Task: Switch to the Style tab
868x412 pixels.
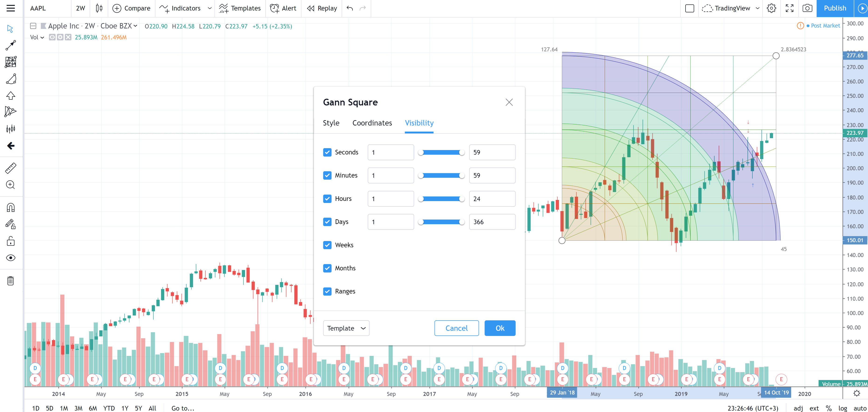Action: 331,123
